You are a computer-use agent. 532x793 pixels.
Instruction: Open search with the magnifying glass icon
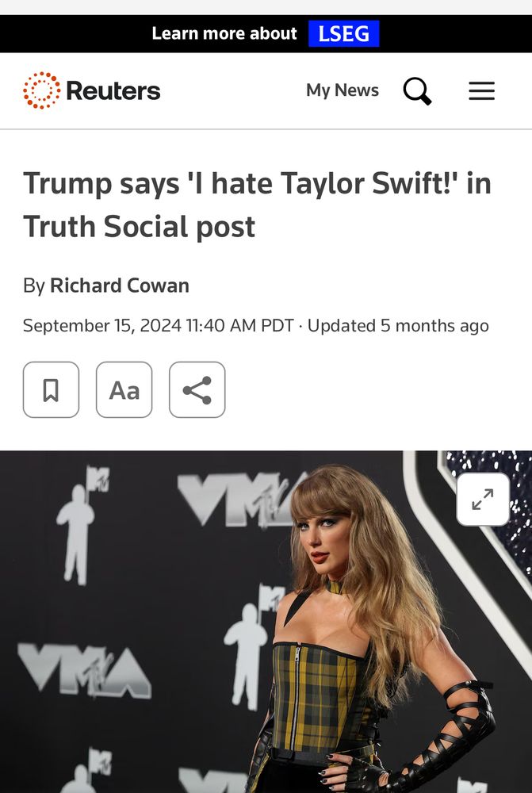click(417, 91)
